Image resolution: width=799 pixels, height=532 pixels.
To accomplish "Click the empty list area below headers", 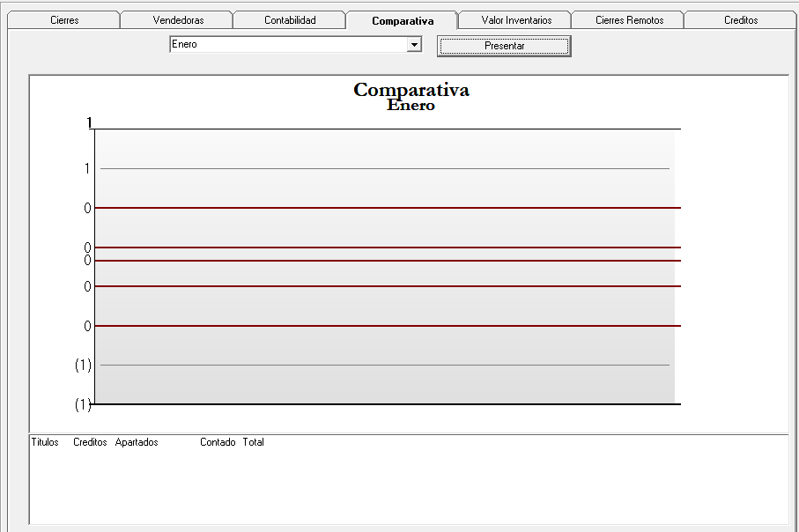I will (409, 486).
